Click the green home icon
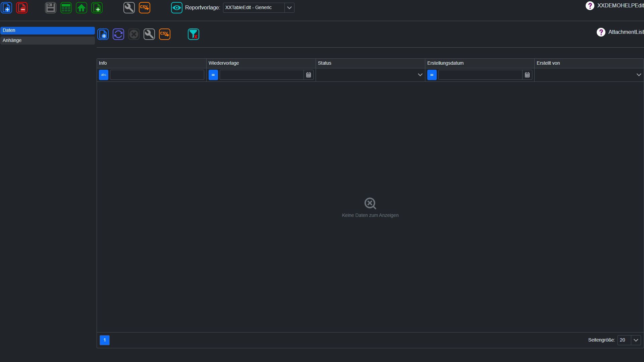The image size is (644, 362). point(82,8)
